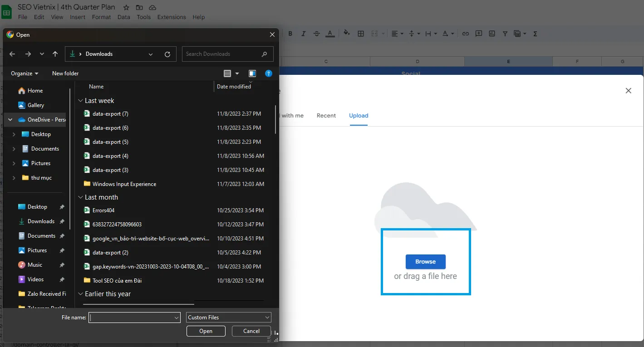Go up one folder level arrow
The height and width of the screenshot is (347, 644).
pyautogui.click(x=55, y=54)
